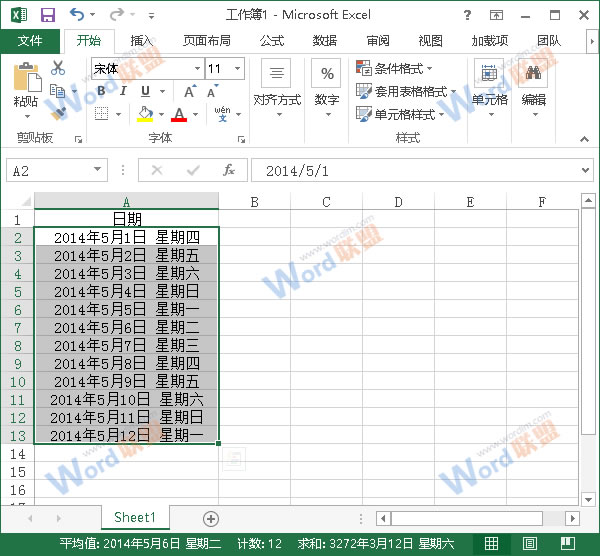600x556 pixels.
Task: Open the 剪贴板 dialog launcher
Action: coord(78,140)
